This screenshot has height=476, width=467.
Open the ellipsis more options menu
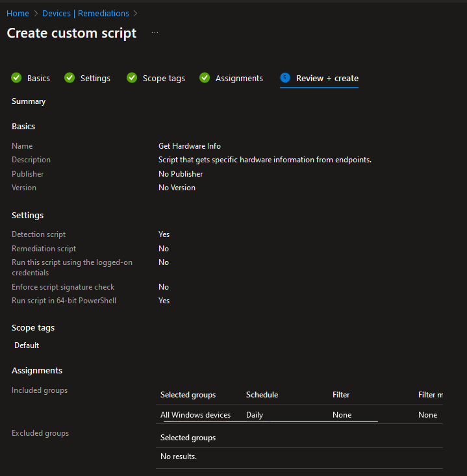(155, 32)
